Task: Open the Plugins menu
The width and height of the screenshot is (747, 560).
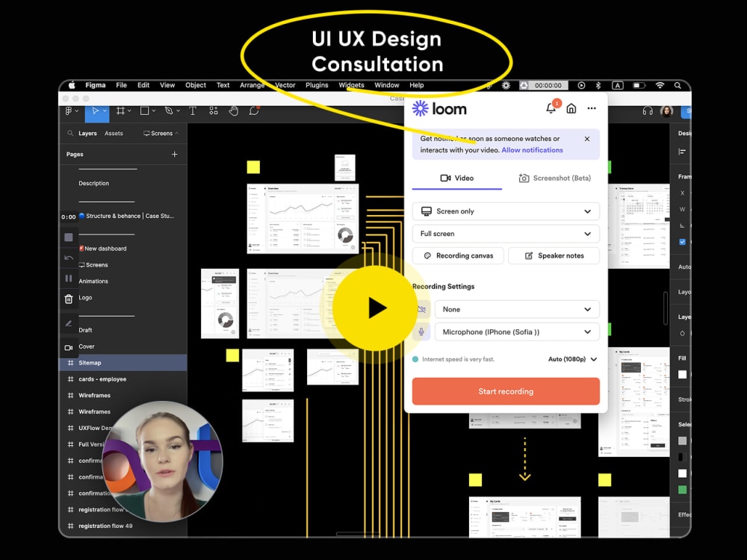Action: click(x=317, y=85)
